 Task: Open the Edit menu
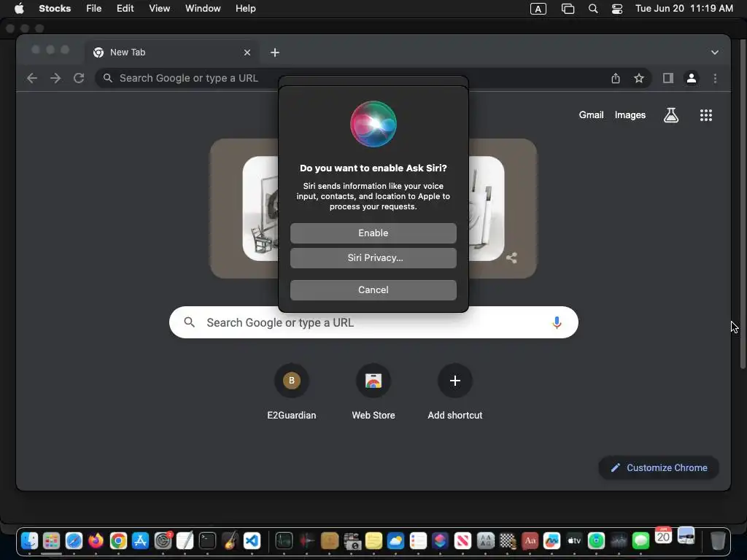coord(125,8)
